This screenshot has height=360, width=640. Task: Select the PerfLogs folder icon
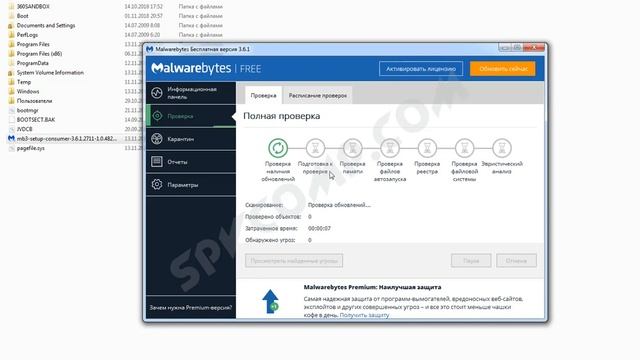point(11,35)
